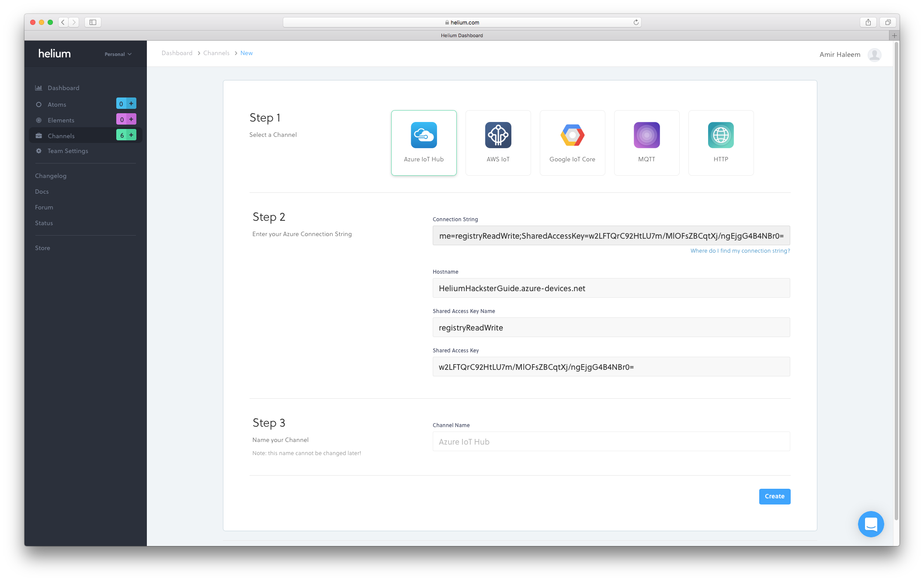Click the plus icon beside Atoms
The image size is (924, 581).
pyautogui.click(x=131, y=104)
